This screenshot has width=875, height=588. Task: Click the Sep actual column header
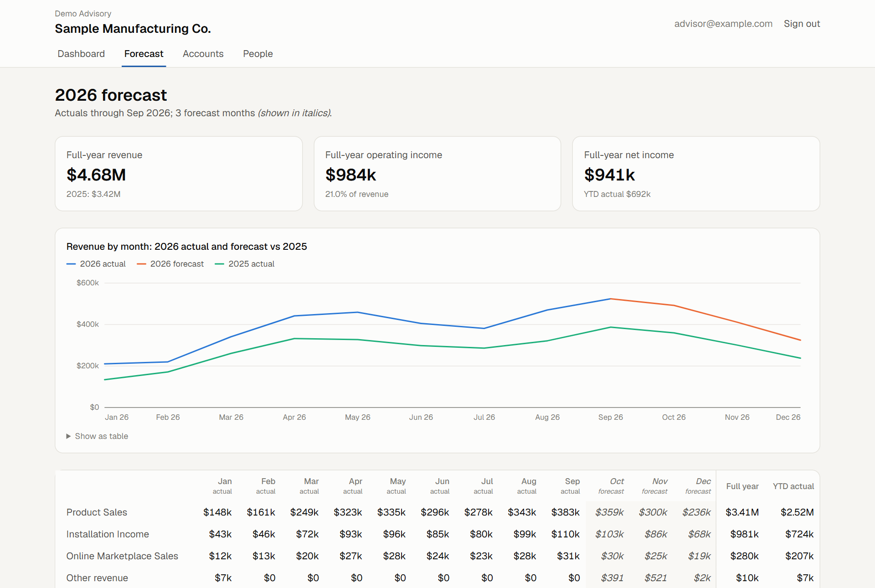[570, 486]
